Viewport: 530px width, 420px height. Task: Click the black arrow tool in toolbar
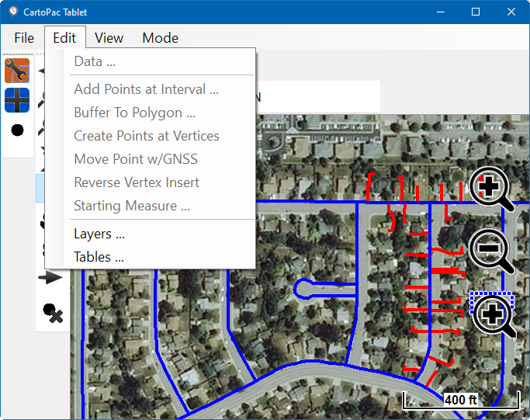pos(53,277)
